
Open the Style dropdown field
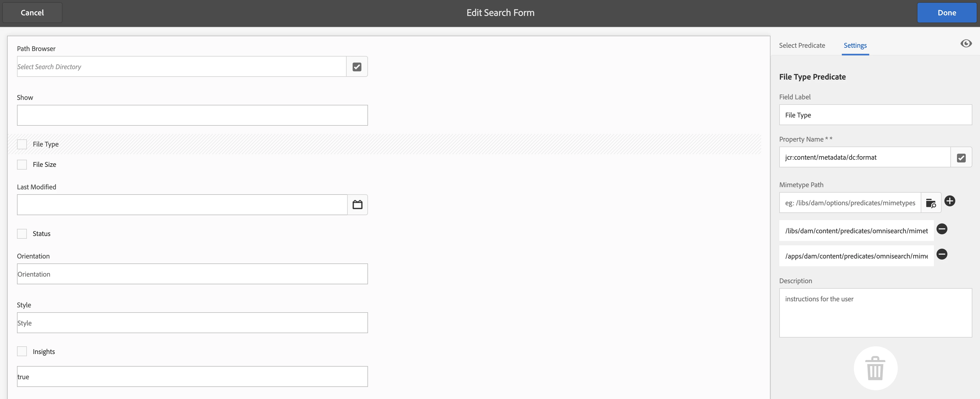tap(192, 323)
